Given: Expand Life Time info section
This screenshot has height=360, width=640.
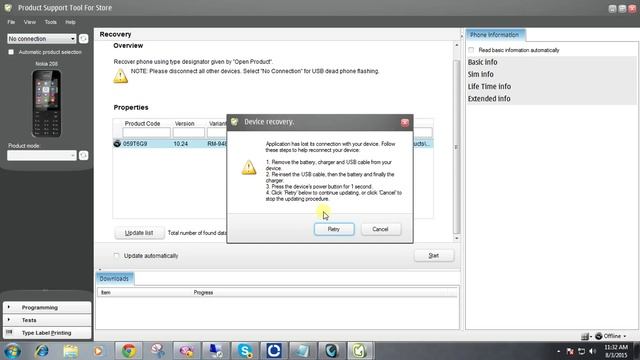Looking at the screenshot, I should 489,87.
